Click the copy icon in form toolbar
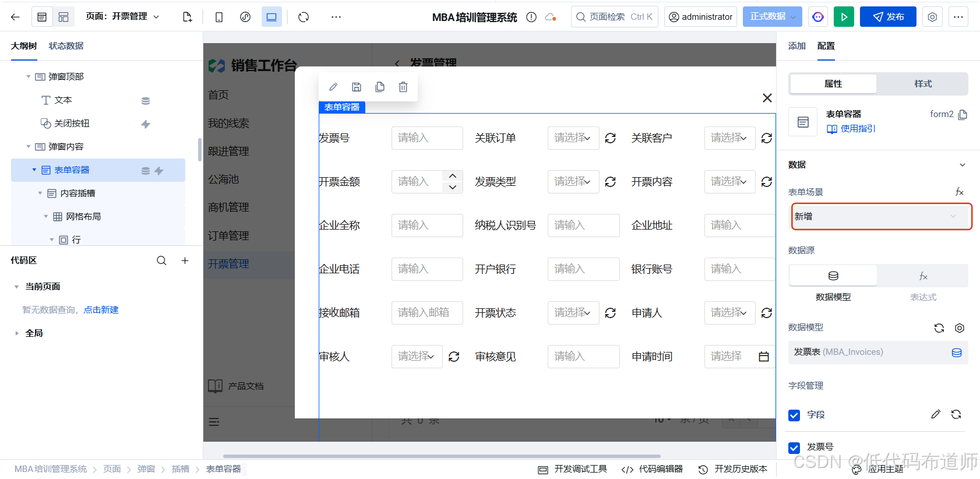This screenshot has width=980, height=479. pyautogui.click(x=380, y=87)
